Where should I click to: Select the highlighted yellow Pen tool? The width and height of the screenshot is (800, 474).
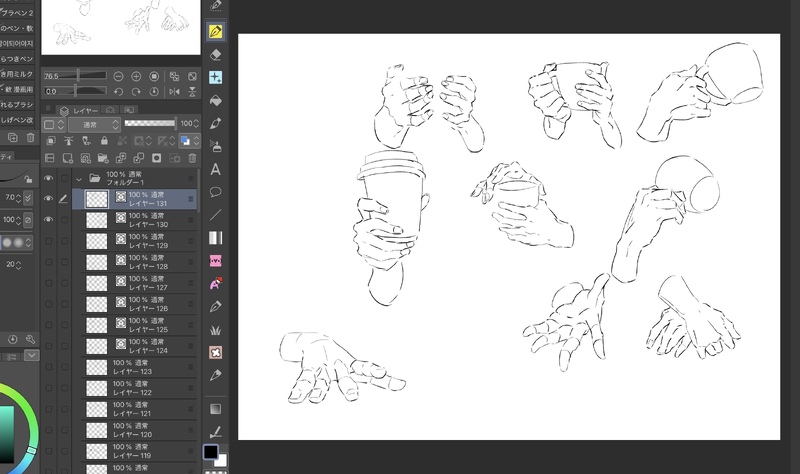point(215,31)
